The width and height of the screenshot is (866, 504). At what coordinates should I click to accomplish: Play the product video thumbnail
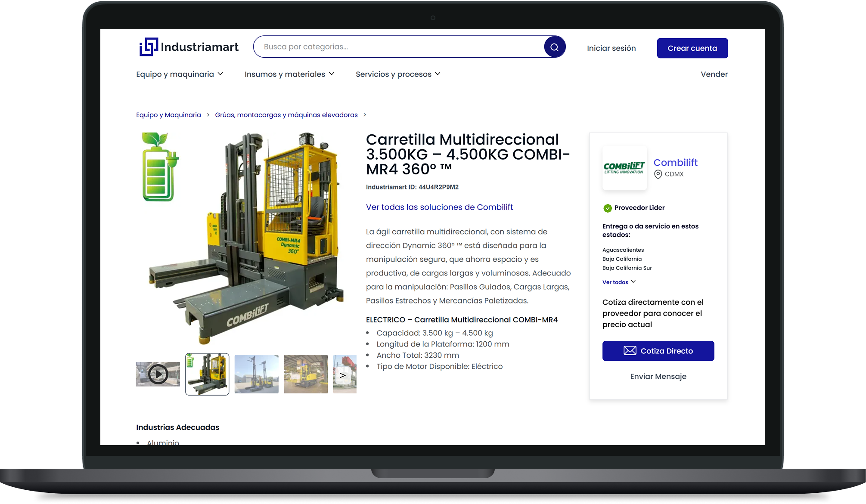pos(158,374)
